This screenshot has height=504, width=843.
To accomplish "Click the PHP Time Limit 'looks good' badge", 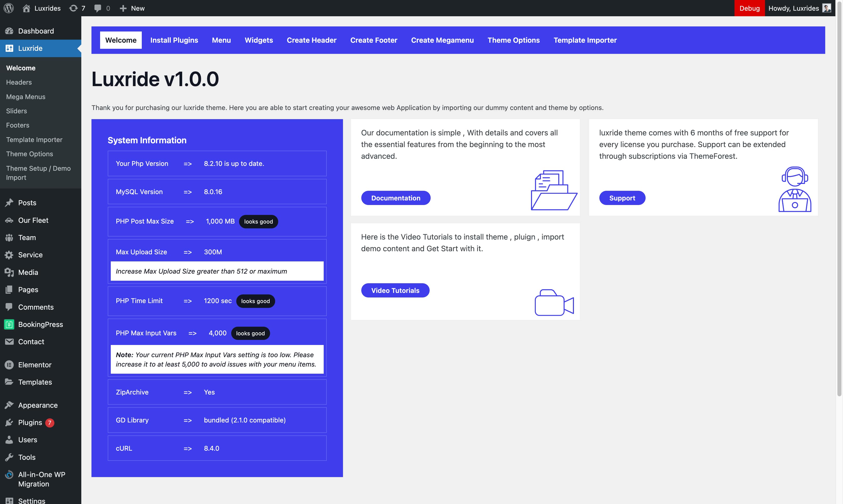I will pos(255,301).
